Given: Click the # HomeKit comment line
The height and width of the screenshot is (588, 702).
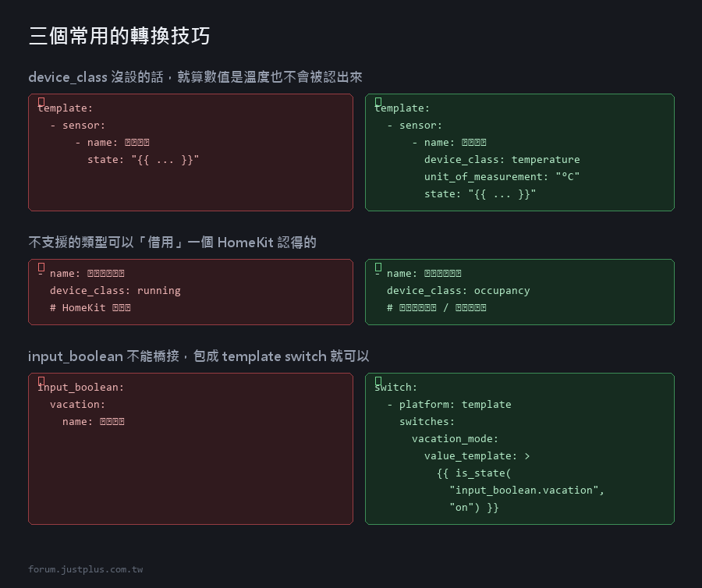Looking at the screenshot, I should click(90, 308).
